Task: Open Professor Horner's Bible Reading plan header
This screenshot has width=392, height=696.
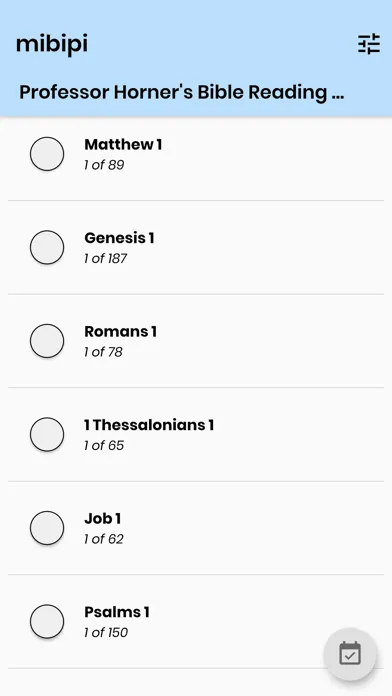Action: pos(182,92)
